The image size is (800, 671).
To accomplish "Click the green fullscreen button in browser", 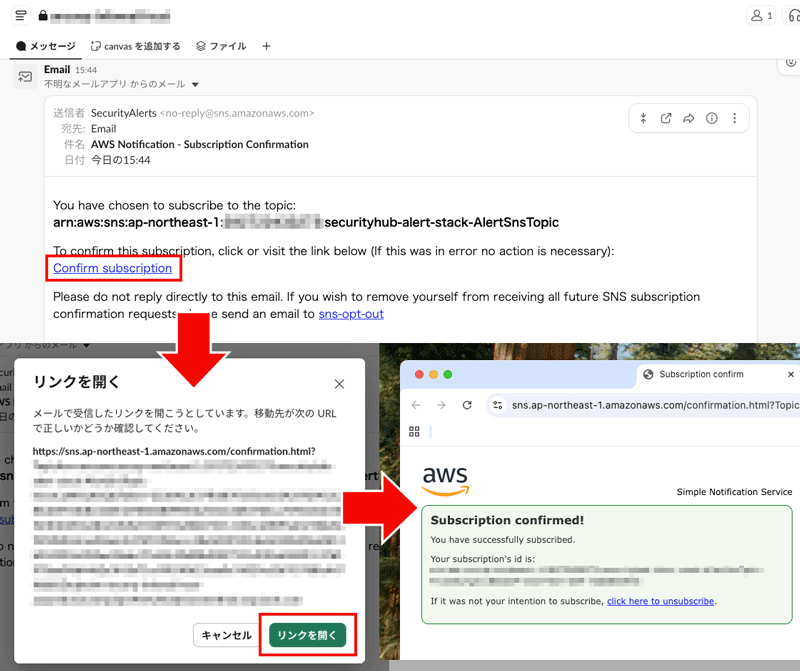I will 448,375.
